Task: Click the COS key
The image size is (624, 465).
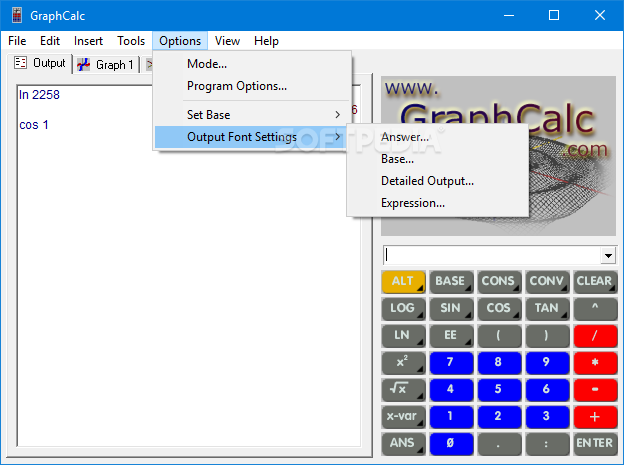Action: (499, 309)
